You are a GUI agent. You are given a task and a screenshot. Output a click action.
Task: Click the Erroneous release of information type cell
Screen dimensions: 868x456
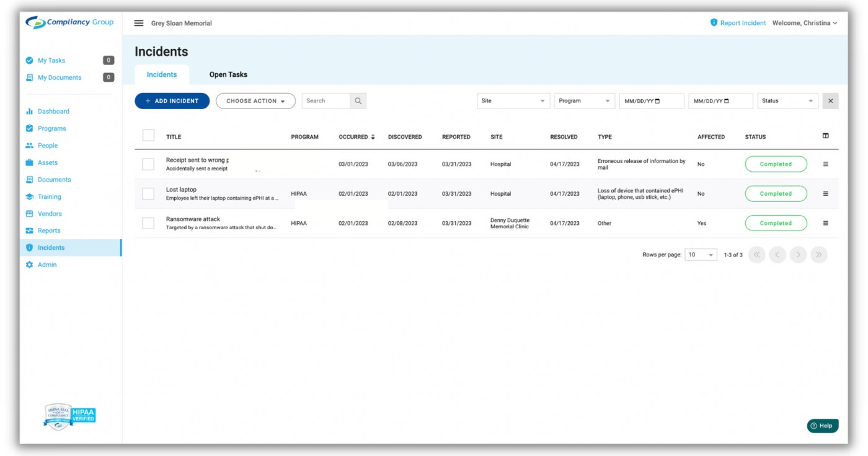point(641,164)
